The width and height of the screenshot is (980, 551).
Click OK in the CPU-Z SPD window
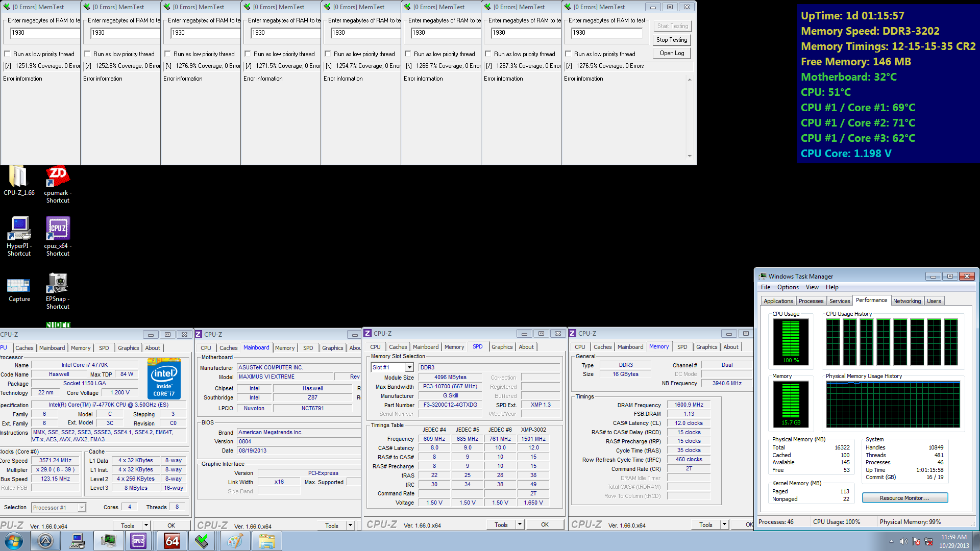(545, 524)
